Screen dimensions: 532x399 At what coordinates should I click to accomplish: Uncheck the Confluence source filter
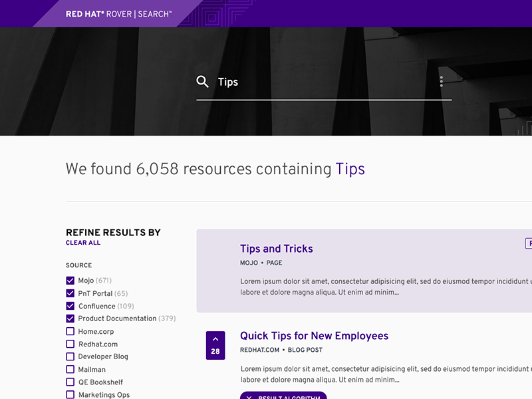coord(70,306)
